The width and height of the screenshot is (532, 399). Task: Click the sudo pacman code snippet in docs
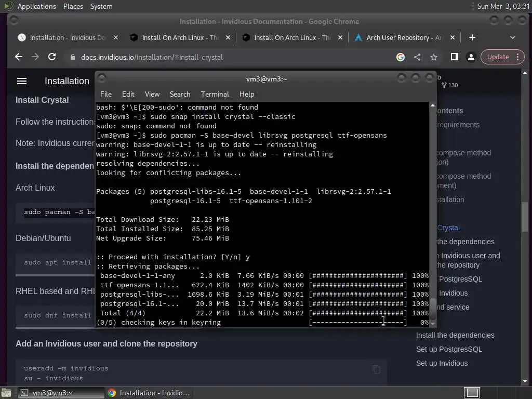click(59, 212)
